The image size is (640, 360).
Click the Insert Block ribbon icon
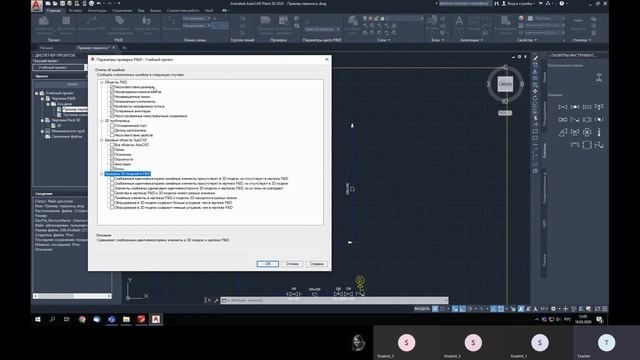tap(432, 21)
